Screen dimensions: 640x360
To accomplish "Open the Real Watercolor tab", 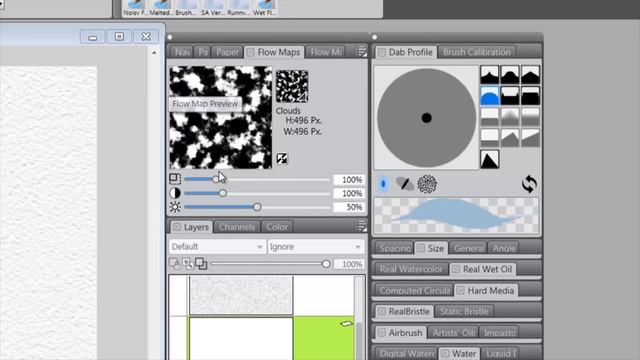I will (411, 269).
